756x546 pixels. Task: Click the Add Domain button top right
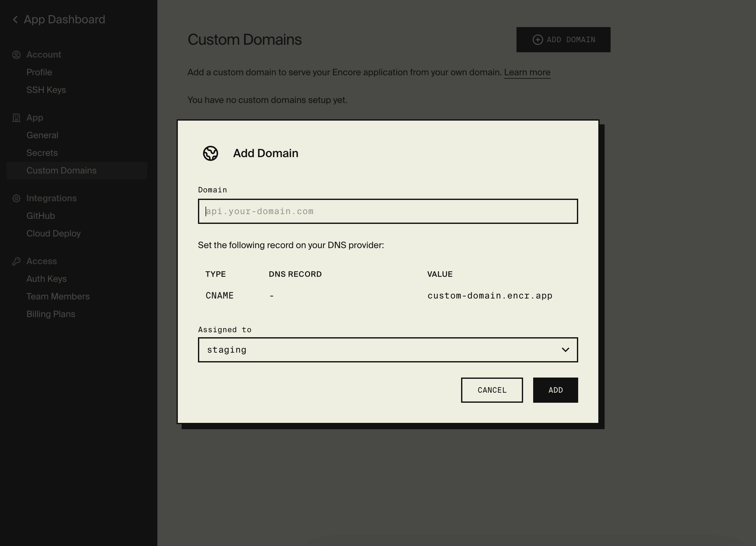(563, 40)
